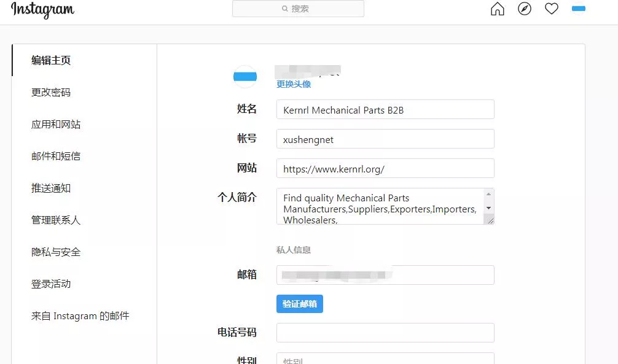Open the Instagram home feed icon
Viewport: 618px width, 364px height.
(x=497, y=9)
